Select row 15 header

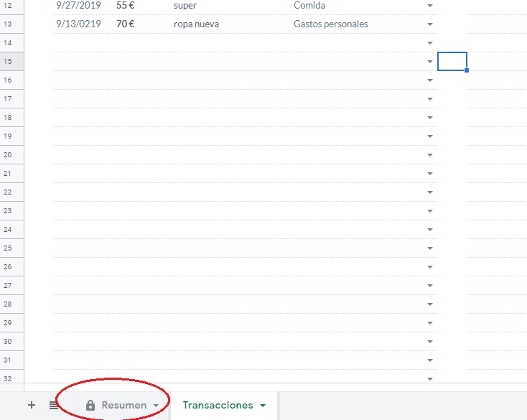tap(8, 62)
